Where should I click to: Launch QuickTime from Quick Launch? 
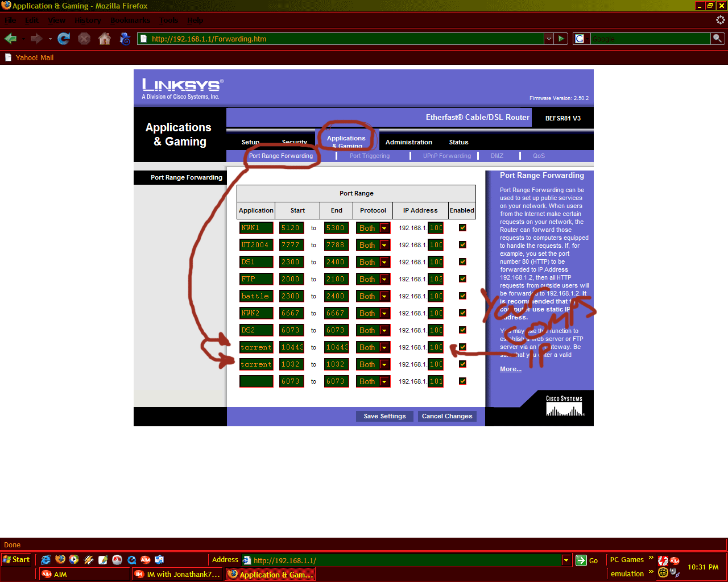[x=131, y=560]
